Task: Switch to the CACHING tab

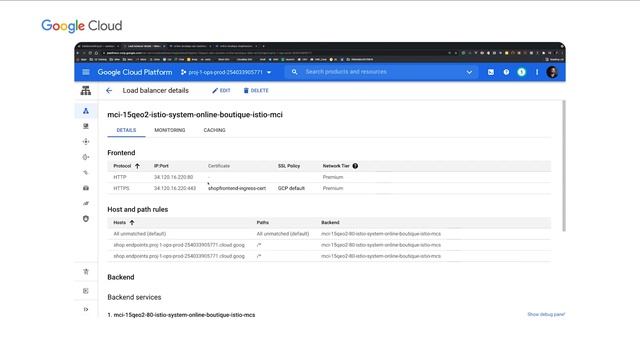Action: pyautogui.click(x=214, y=130)
